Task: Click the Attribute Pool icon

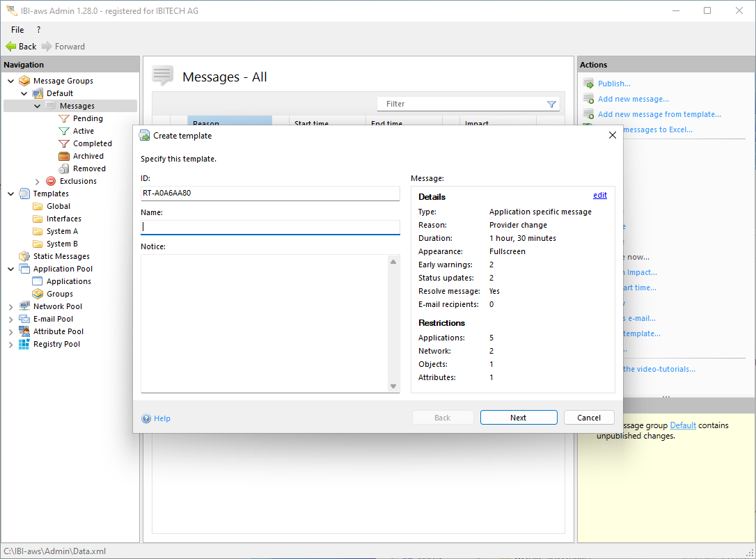Action: [24, 331]
